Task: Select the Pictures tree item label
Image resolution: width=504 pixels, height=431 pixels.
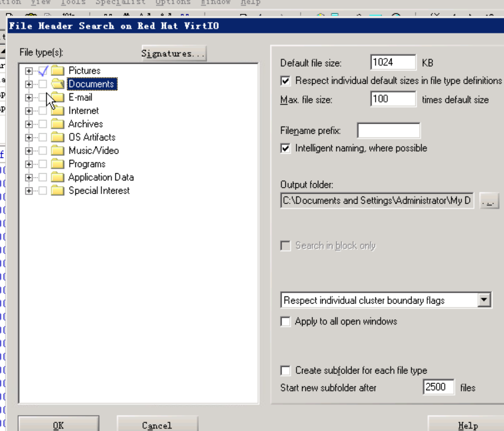Action: [85, 71]
